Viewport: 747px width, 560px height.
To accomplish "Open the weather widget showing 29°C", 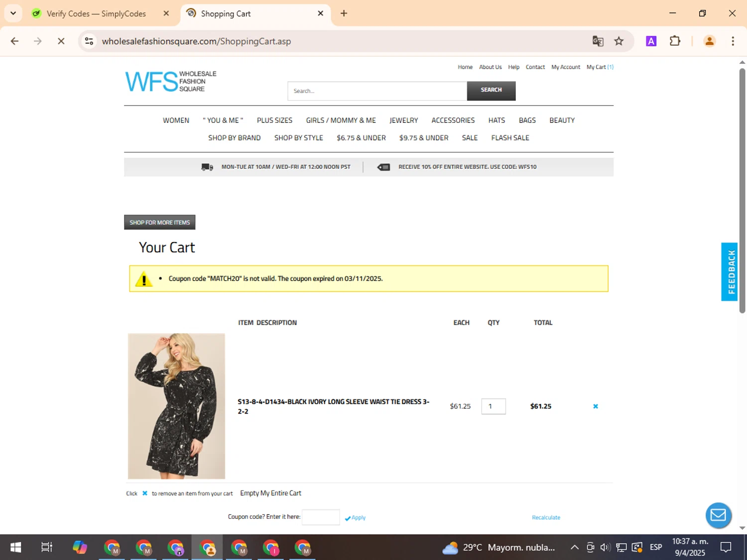I will coord(498,548).
